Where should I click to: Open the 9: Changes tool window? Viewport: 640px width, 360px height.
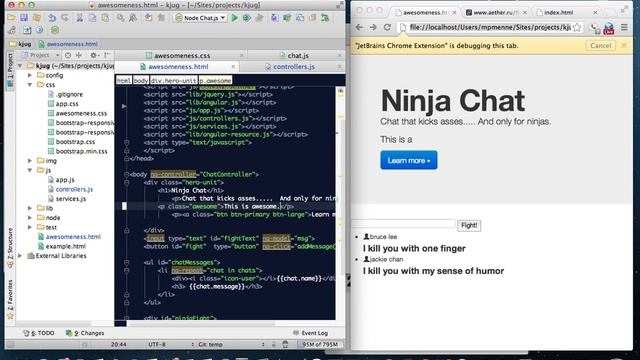tap(85, 333)
